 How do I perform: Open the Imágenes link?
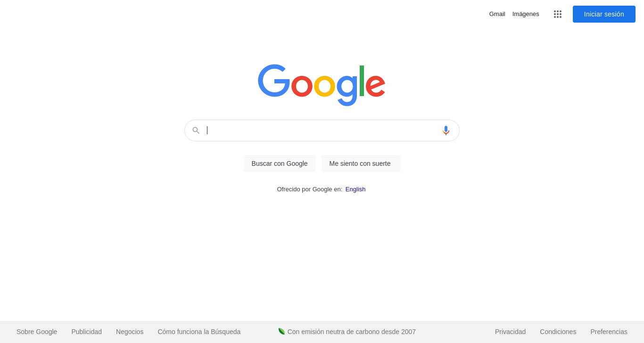coord(526,14)
